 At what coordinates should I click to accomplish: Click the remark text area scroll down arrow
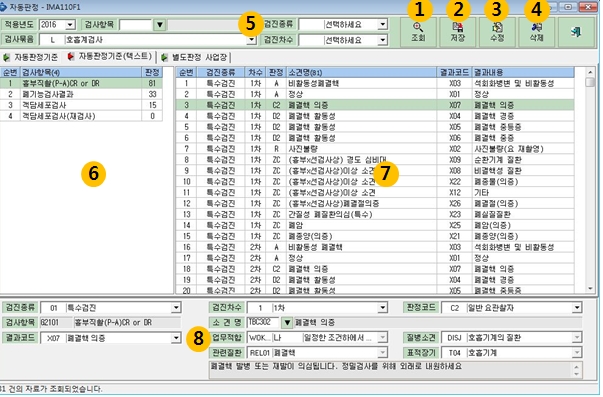click(x=576, y=375)
